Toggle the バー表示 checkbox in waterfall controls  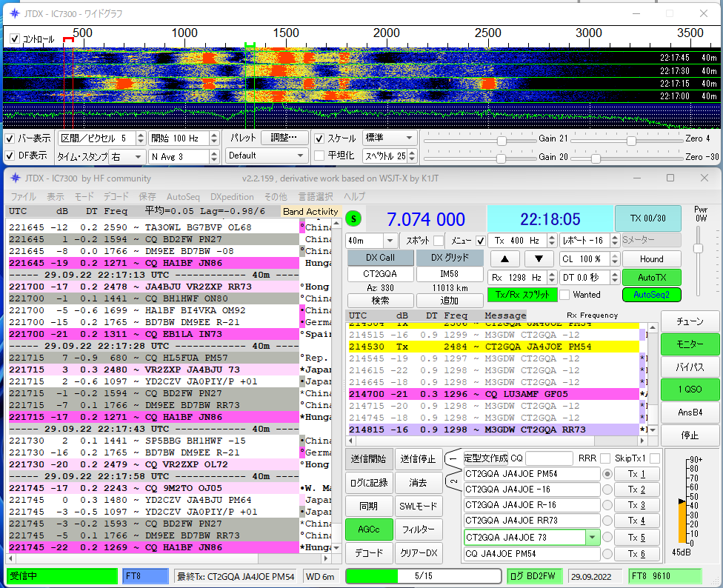pyautogui.click(x=11, y=138)
